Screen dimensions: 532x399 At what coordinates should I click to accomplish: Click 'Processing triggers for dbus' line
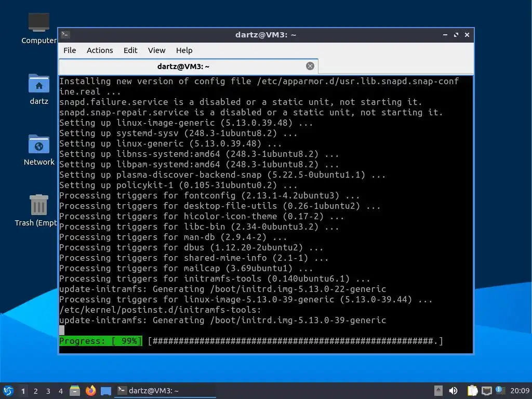coord(191,248)
